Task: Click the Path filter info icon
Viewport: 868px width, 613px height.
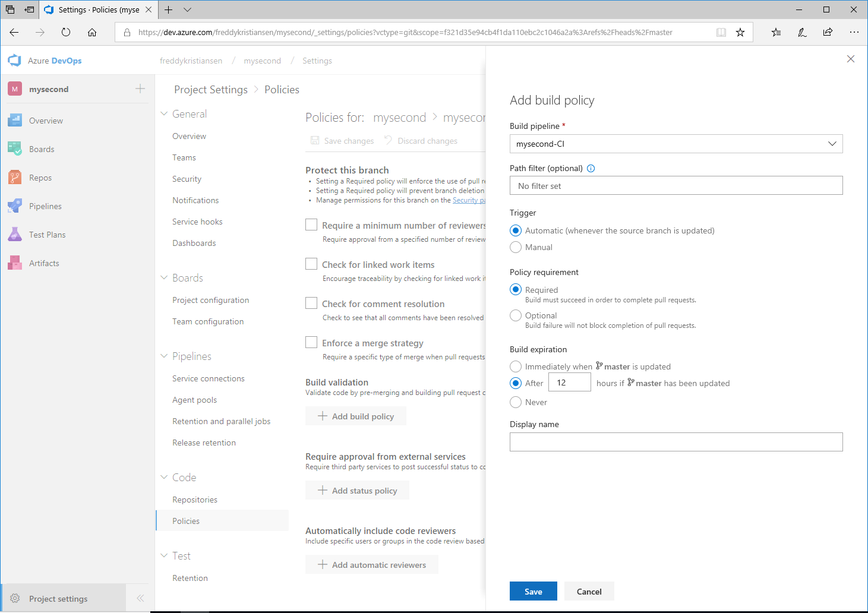Action: (591, 168)
